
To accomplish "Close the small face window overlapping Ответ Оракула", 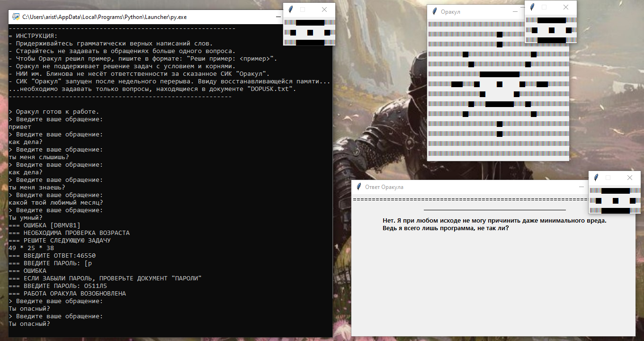I will (630, 178).
